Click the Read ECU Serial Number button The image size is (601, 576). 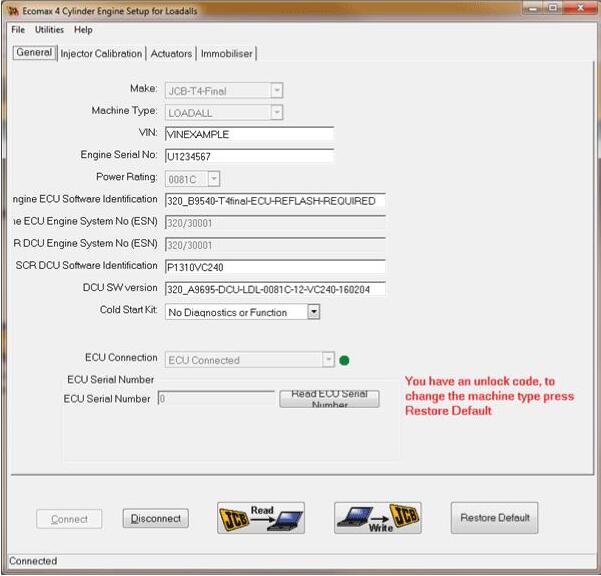330,399
